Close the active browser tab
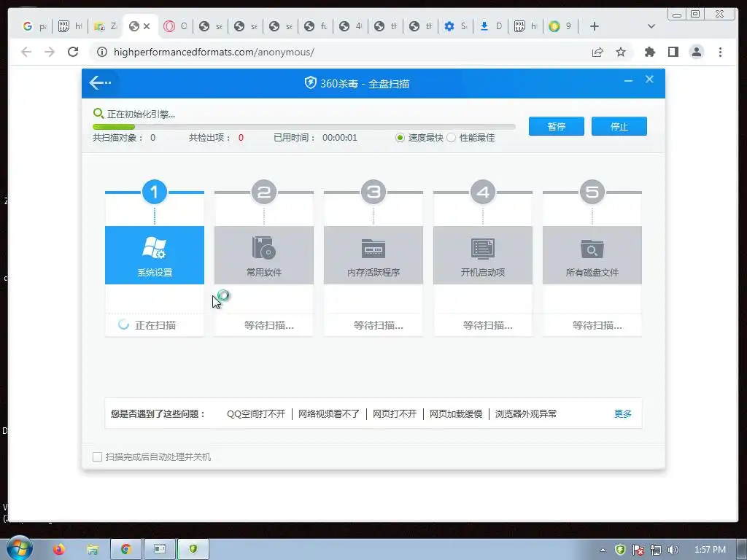 point(147,26)
